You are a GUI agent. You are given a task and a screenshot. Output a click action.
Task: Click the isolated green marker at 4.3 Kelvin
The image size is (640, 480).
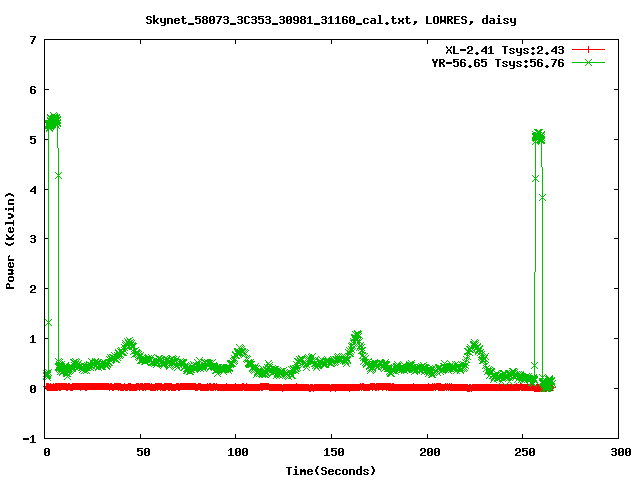click(x=58, y=176)
